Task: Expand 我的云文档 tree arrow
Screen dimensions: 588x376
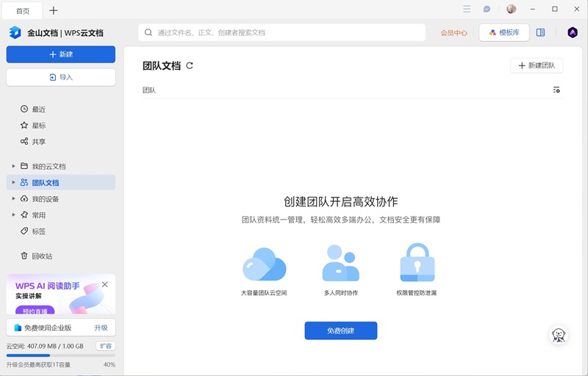Action: coord(13,166)
